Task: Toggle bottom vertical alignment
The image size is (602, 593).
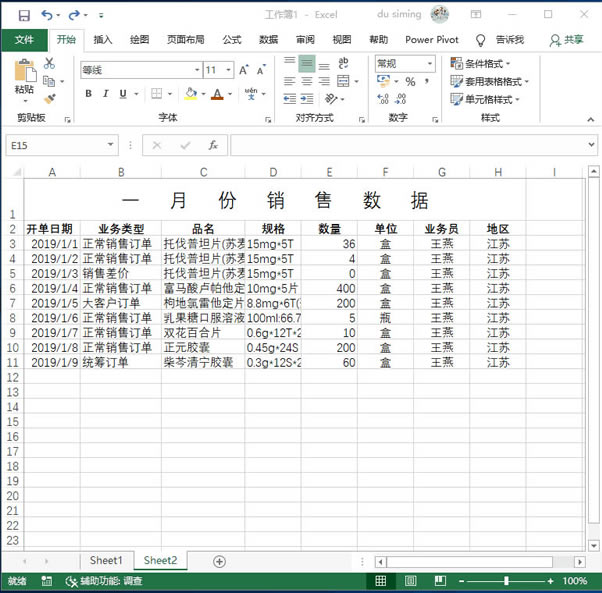Action: pos(324,65)
